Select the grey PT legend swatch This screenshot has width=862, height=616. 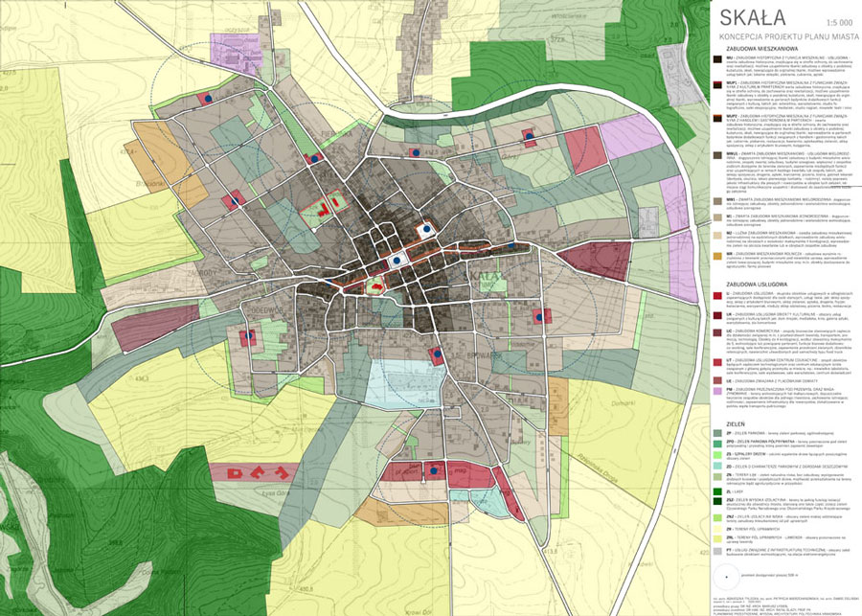pos(717,551)
